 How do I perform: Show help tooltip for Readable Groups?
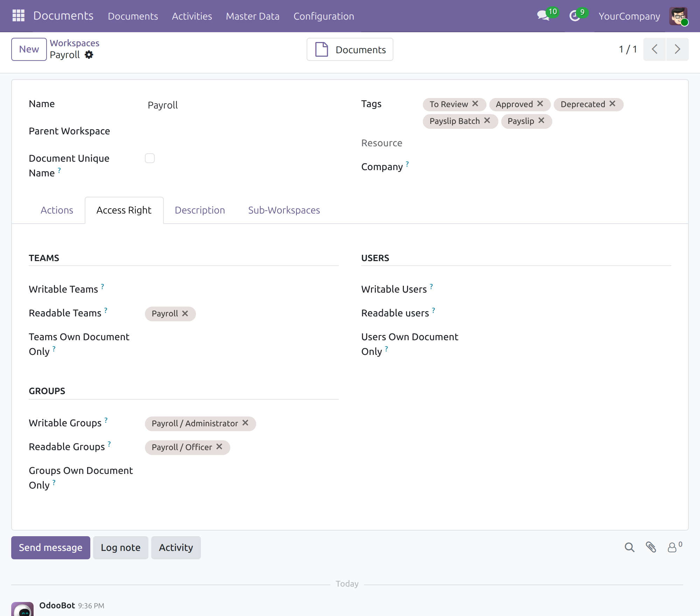click(x=109, y=444)
